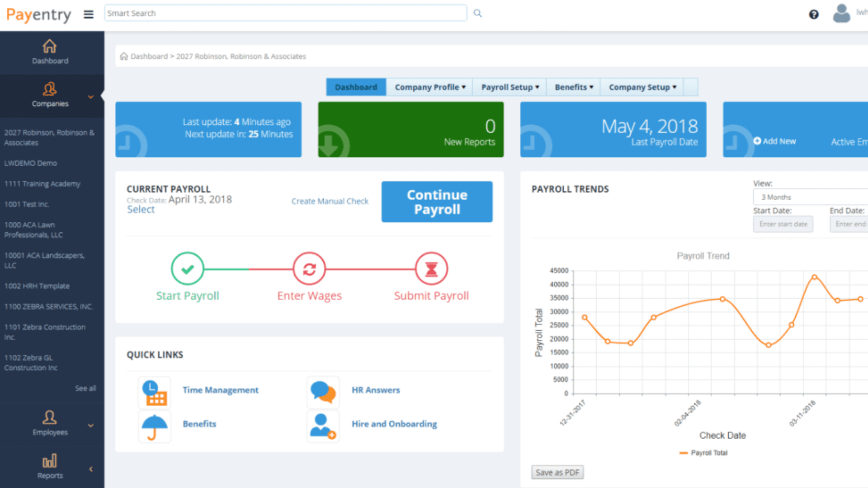
Task: Open the Benefits quick link text
Action: [x=199, y=424]
